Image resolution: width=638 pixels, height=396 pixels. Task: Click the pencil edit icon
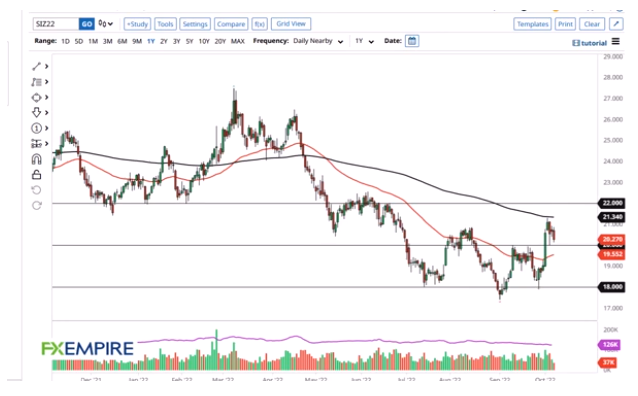(616, 24)
